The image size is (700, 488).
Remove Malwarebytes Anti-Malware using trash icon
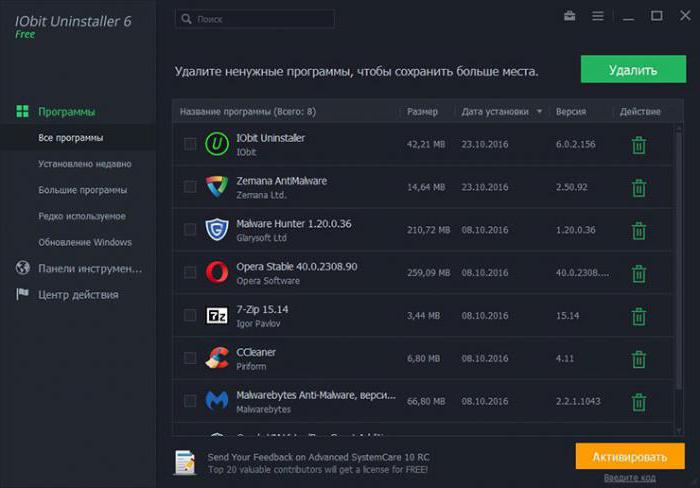[x=639, y=402]
